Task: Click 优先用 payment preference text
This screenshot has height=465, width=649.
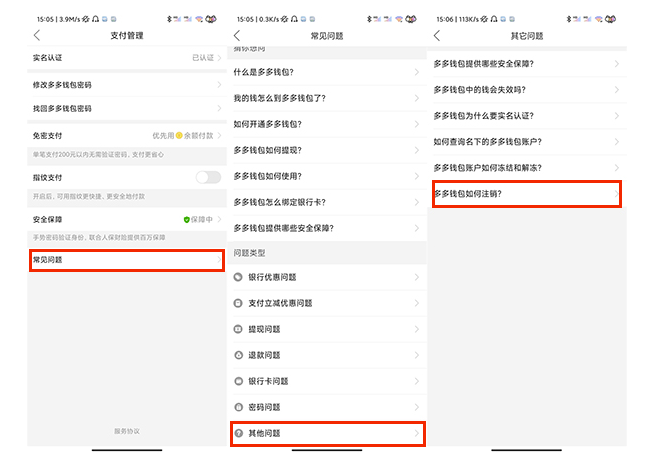Action: point(163,136)
